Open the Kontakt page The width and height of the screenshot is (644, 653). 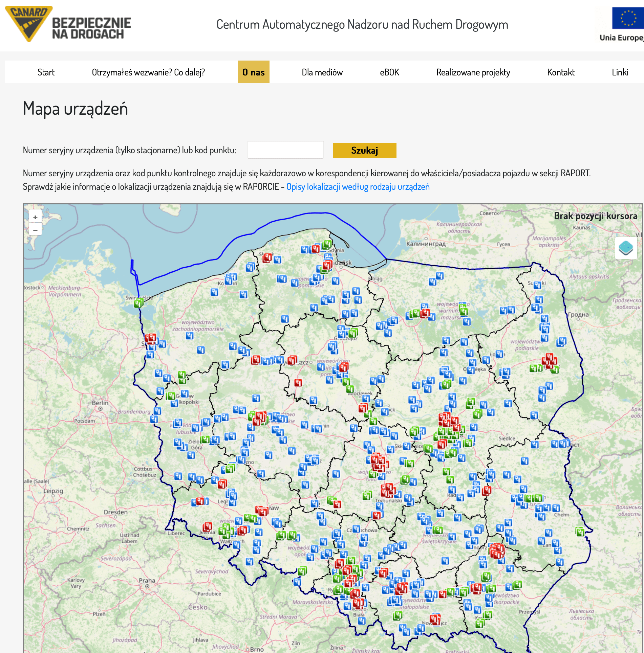pos(561,72)
